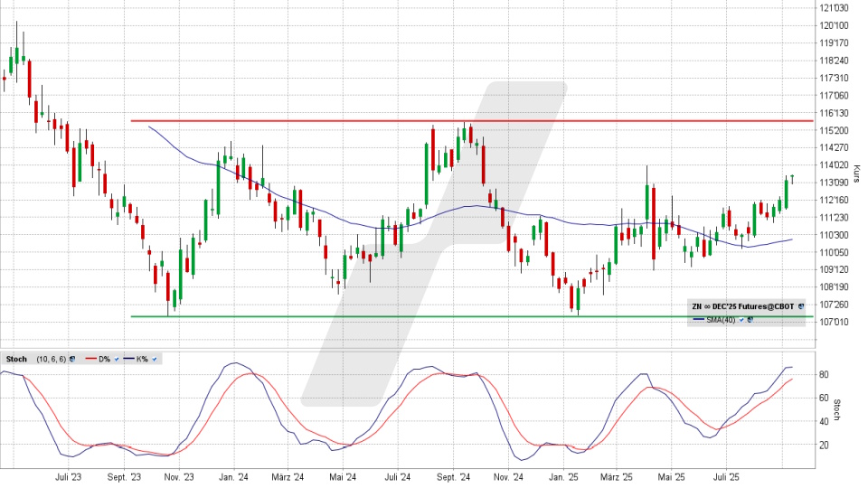
Task: Click the 114'020 price axis label
Action: point(834,164)
